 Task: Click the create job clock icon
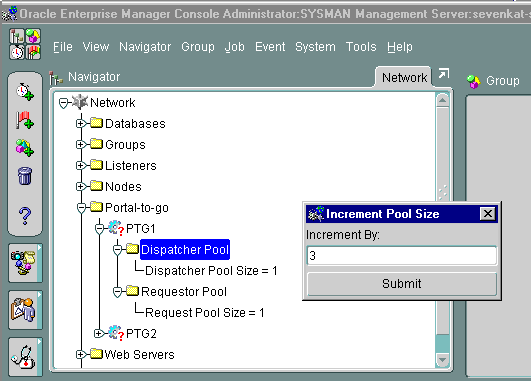[25, 92]
